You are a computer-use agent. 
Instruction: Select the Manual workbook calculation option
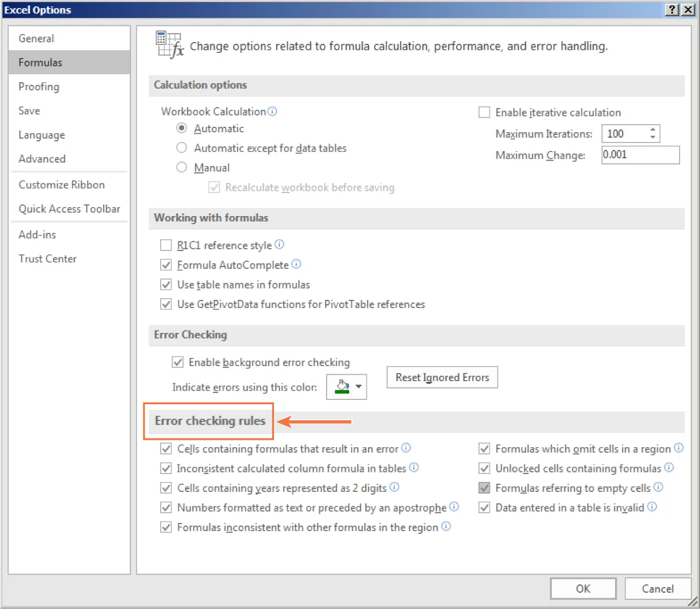tap(182, 167)
